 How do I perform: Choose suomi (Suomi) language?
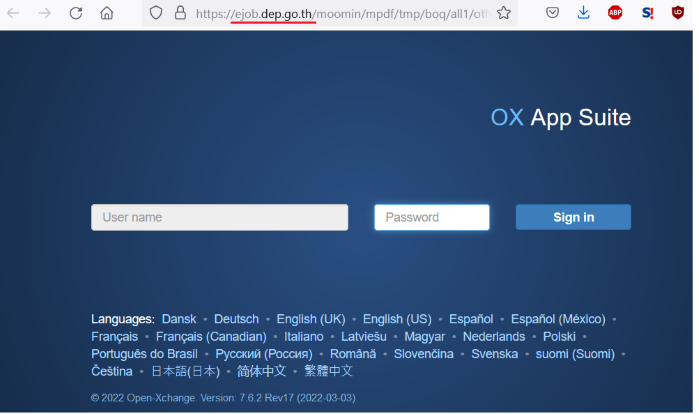(x=575, y=354)
